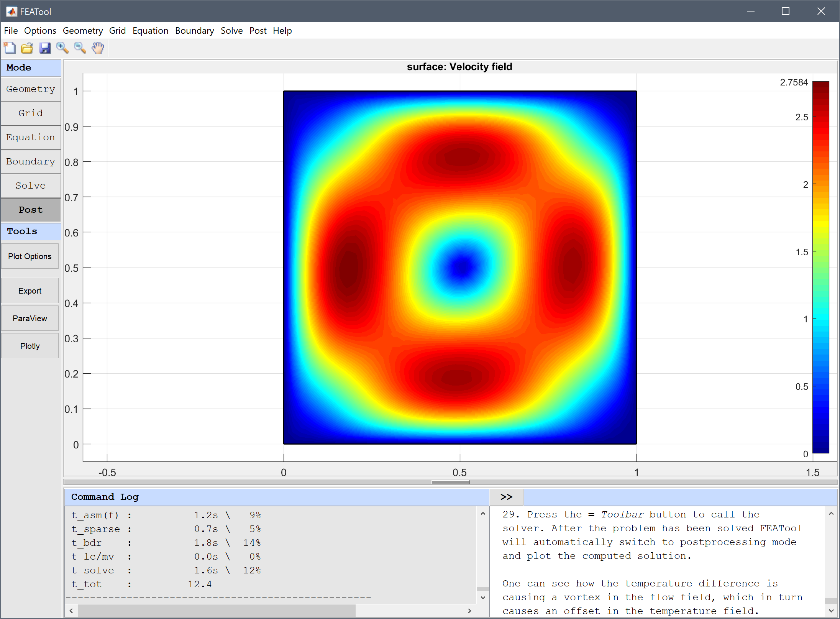Open the Solve menu
Image resolution: width=840 pixels, height=619 pixels.
pos(231,31)
